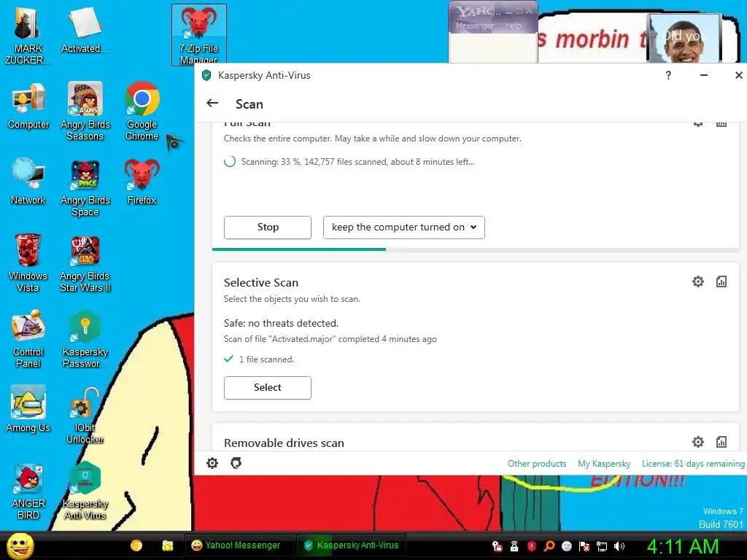Image resolution: width=747 pixels, height=560 pixels.
Task: Click the network tray icon
Action: (x=602, y=546)
